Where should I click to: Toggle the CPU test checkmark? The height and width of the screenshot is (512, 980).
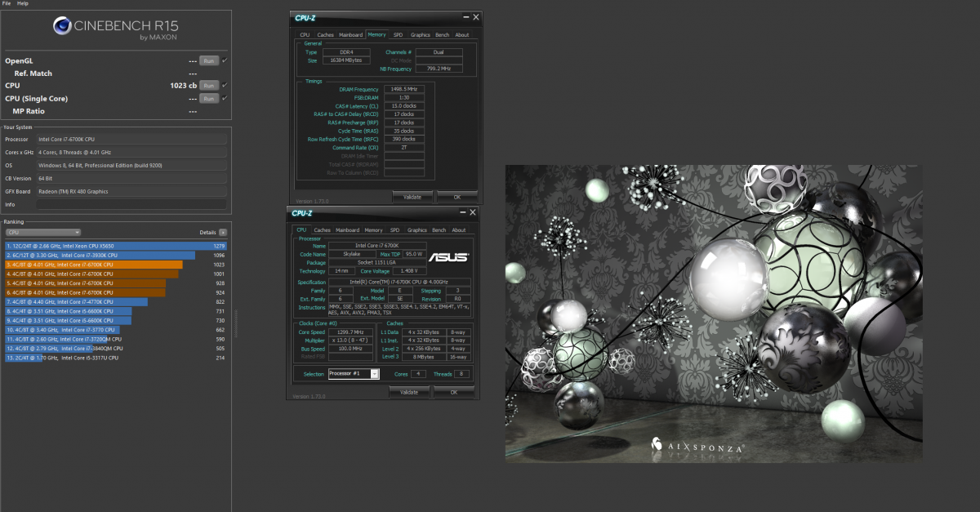225,86
